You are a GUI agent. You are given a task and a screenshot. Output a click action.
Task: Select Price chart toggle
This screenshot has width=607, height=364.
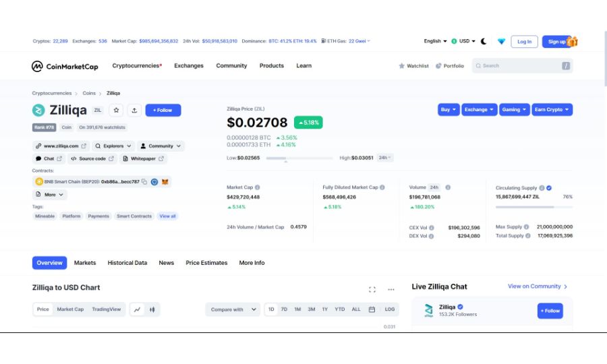coord(42,309)
